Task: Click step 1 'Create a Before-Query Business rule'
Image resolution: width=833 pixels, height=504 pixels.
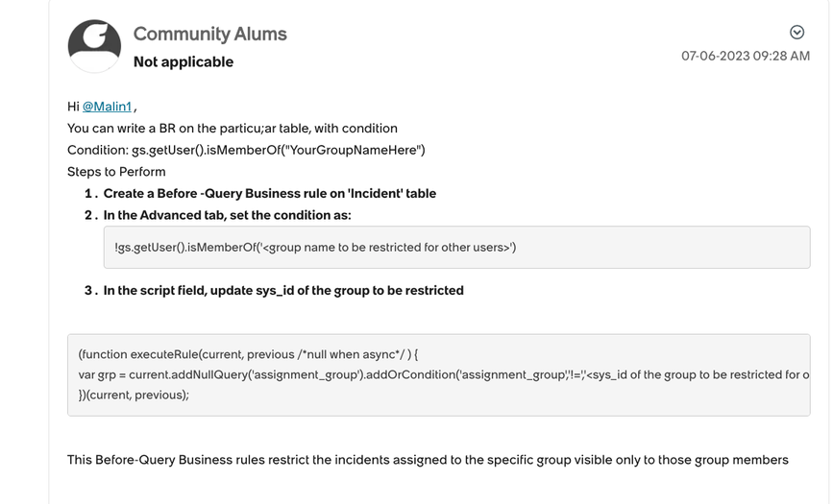Action: pos(269,193)
